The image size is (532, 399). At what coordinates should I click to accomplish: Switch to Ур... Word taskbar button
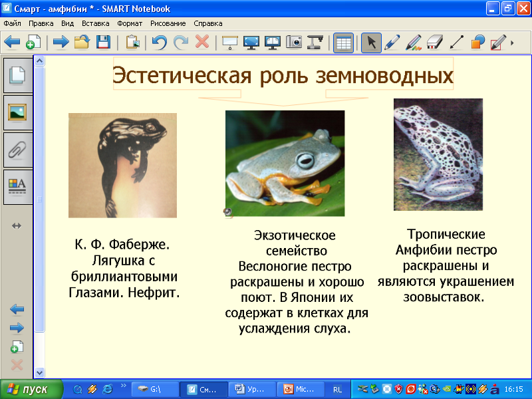coord(252,389)
